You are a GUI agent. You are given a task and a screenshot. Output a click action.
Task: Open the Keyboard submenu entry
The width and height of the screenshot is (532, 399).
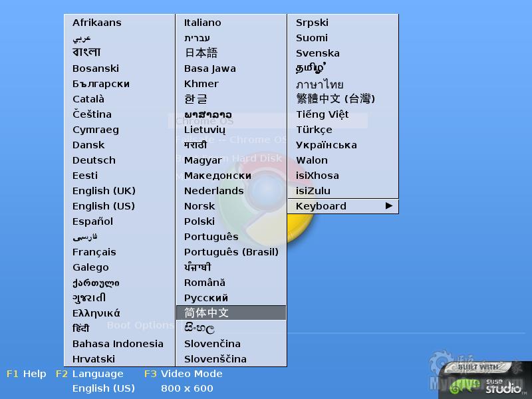click(321, 206)
